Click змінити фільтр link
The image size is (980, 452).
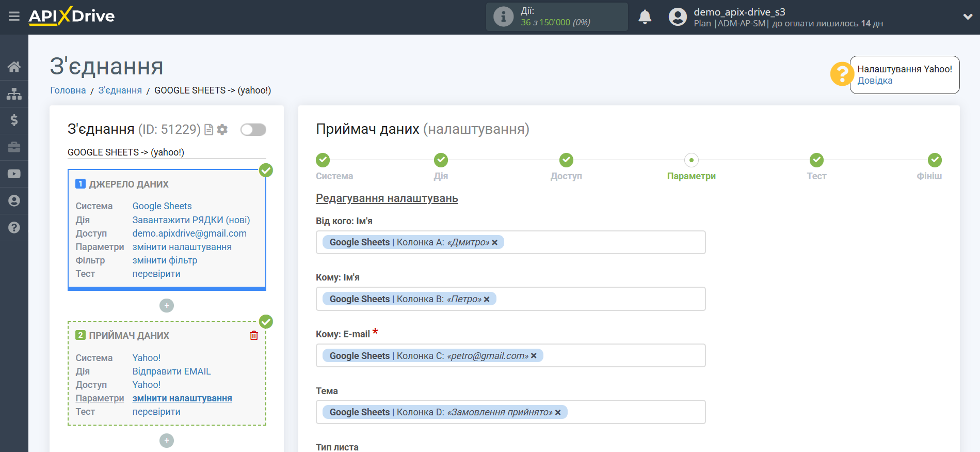(x=165, y=260)
